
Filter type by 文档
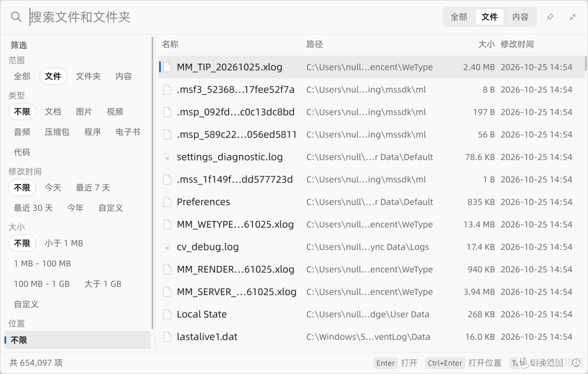[53, 112]
